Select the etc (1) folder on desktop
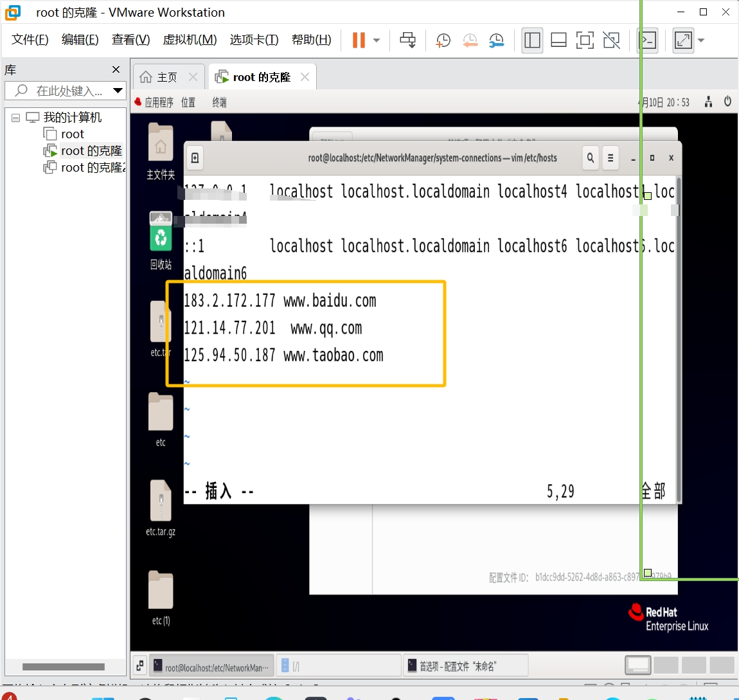This screenshot has width=739, height=700. [x=161, y=598]
